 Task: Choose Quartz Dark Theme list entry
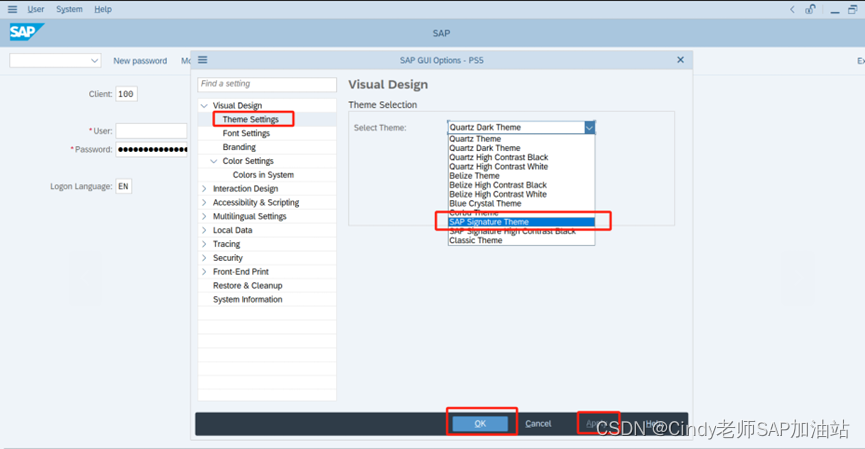[x=521, y=148]
